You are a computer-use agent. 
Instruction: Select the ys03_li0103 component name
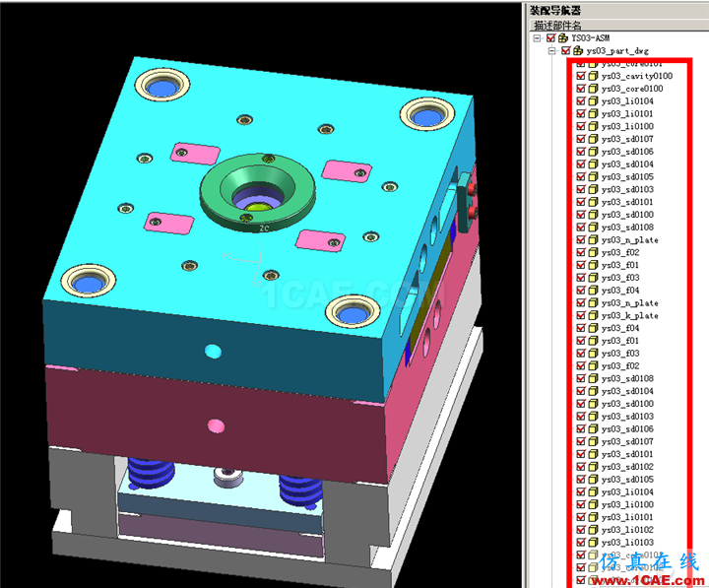pyautogui.click(x=627, y=543)
